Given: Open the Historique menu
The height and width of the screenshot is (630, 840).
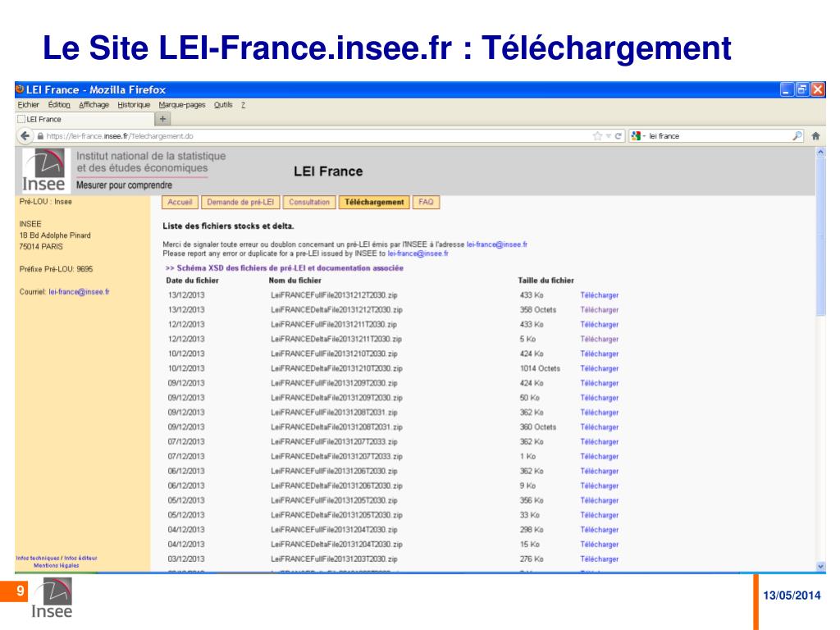Looking at the screenshot, I should click(x=134, y=105).
